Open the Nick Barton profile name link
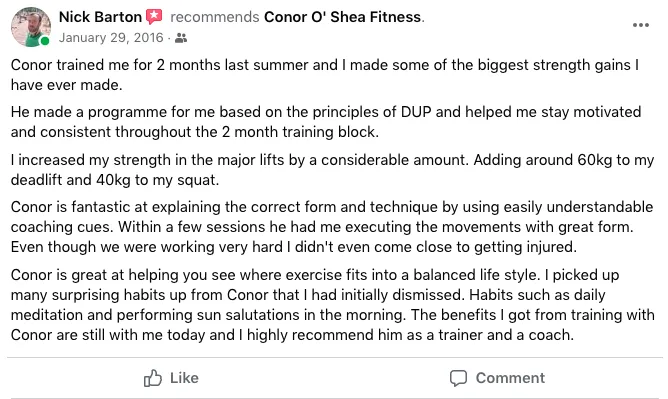 100,17
